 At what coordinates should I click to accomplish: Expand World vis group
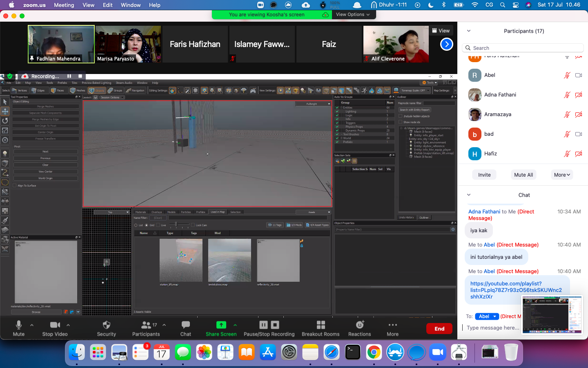click(x=342, y=138)
